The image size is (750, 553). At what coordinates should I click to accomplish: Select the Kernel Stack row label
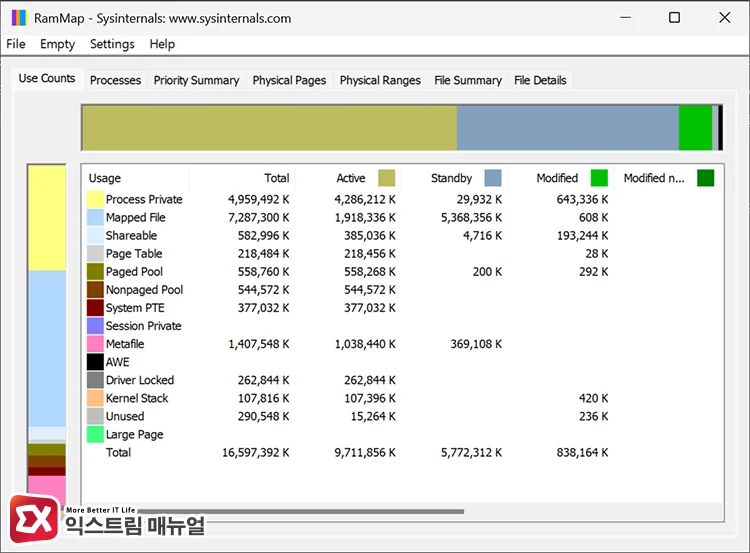137,398
